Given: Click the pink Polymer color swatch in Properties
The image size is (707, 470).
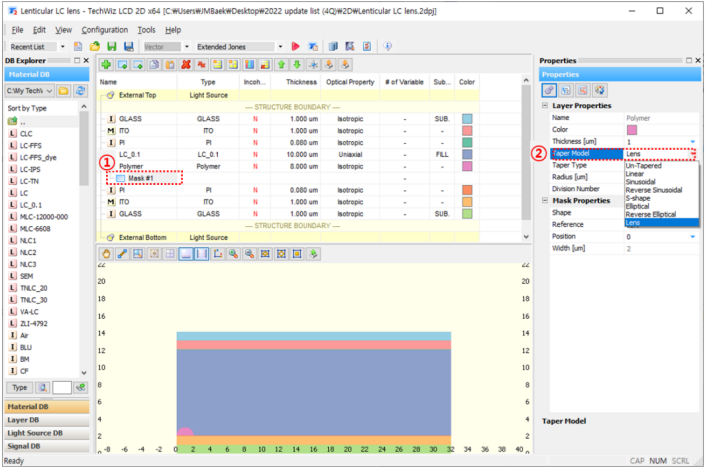Looking at the screenshot, I should pyautogui.click(x=632, y=130).
